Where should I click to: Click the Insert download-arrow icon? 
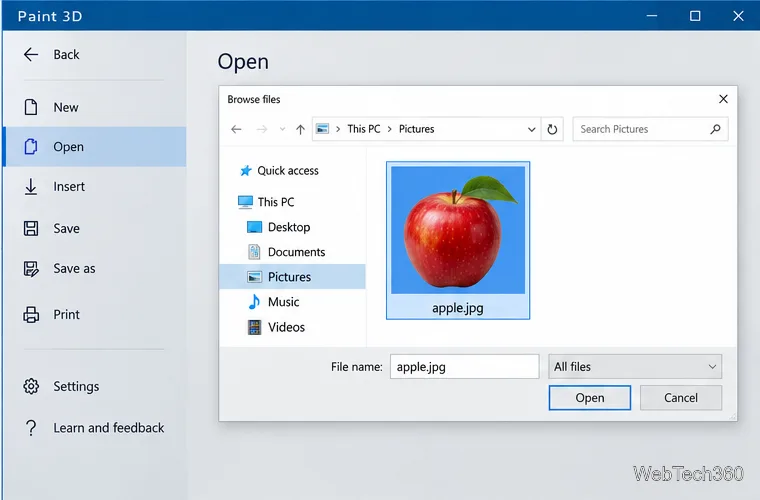[31, 187]
